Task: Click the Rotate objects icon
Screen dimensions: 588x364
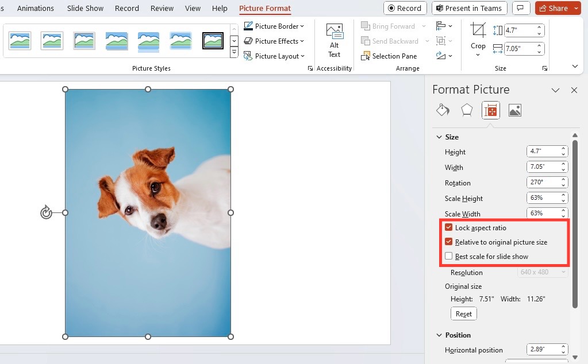Action: coord(444,56)
